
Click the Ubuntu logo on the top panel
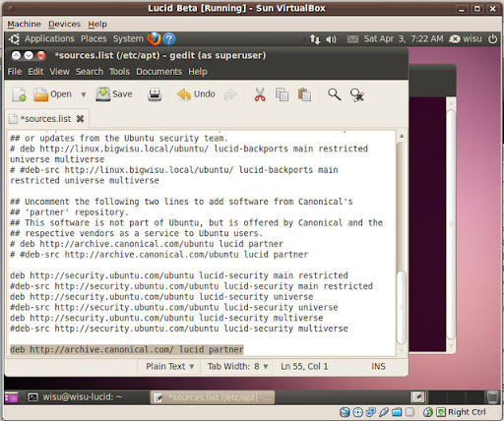(x=14, y=39)
